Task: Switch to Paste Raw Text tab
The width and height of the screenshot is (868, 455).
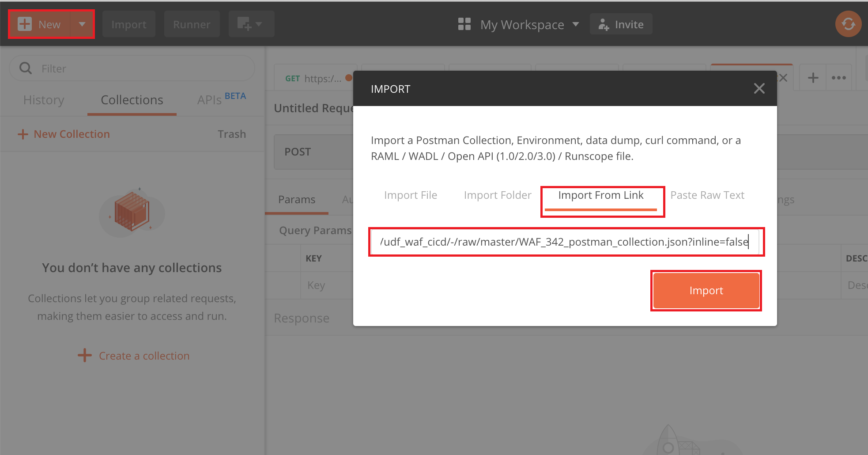Action: (707, 195)
